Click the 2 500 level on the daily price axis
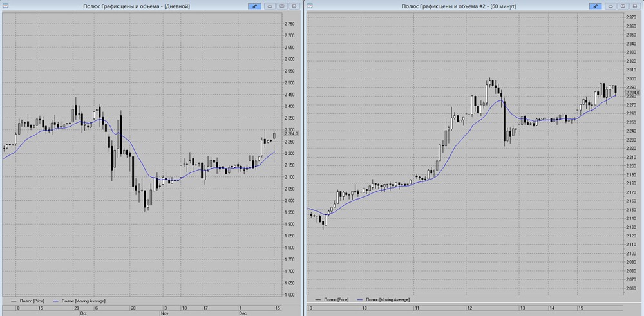644x316 pixels. tap(290, 83)
